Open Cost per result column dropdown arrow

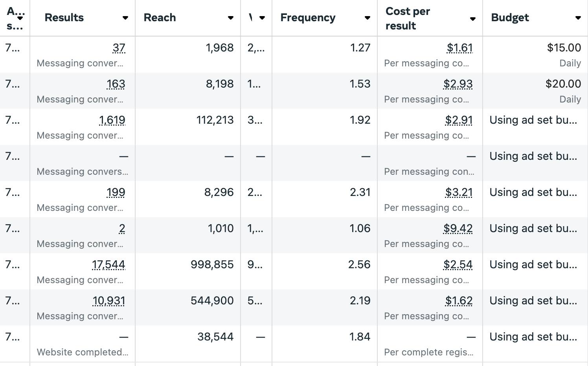(473, 19)
